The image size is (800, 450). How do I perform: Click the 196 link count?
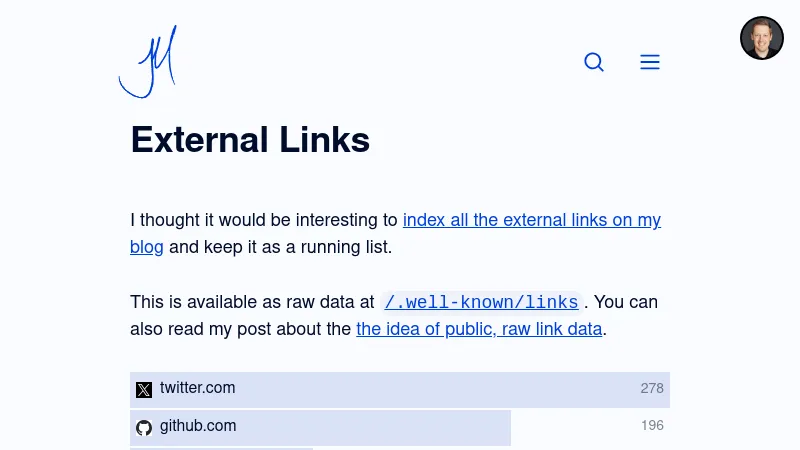[652, 426]
